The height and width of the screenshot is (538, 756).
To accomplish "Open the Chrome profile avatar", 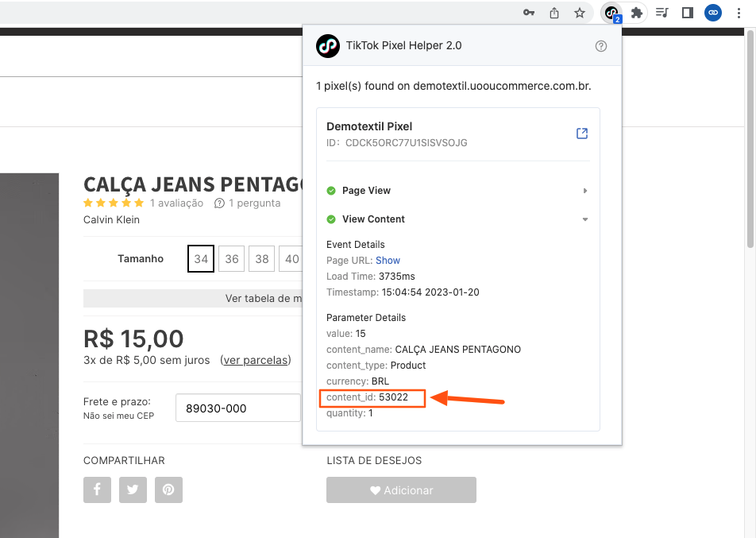I will click(713, 13).
